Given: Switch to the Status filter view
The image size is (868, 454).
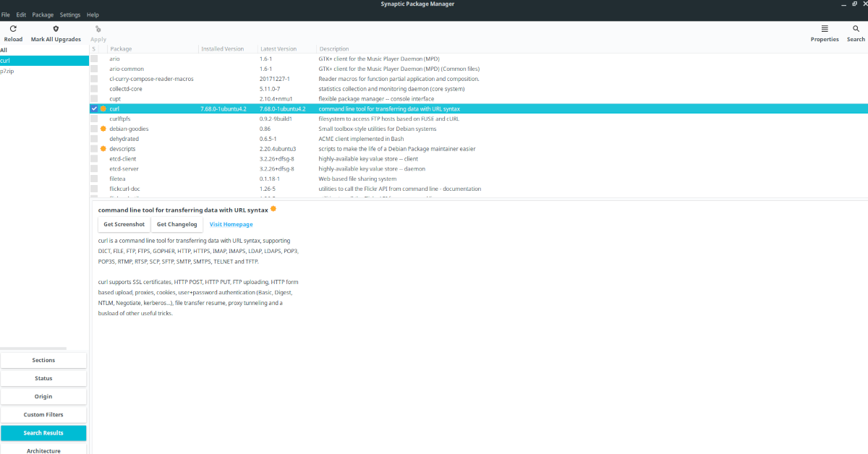Looking at the screenshot, I should (43, 378).
